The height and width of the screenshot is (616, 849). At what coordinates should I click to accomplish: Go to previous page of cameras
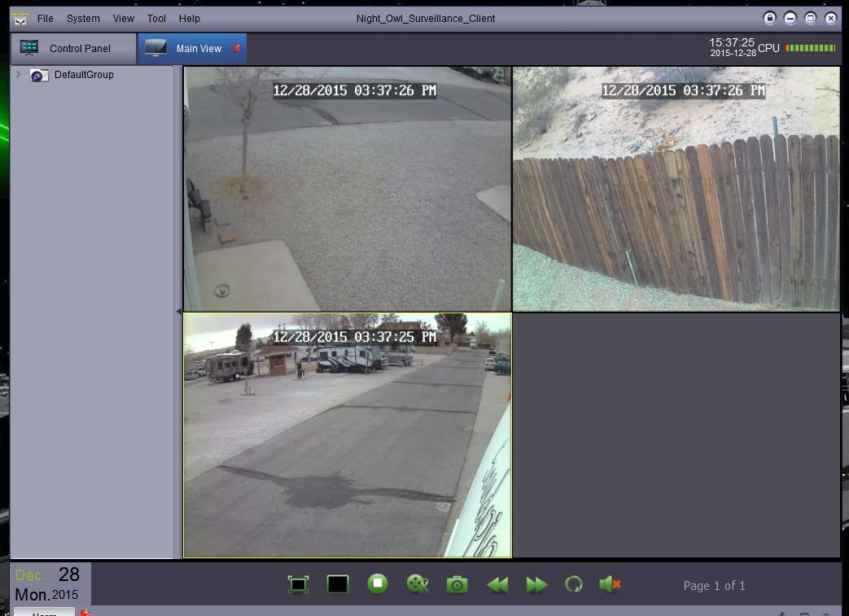(x=497, y=584)
